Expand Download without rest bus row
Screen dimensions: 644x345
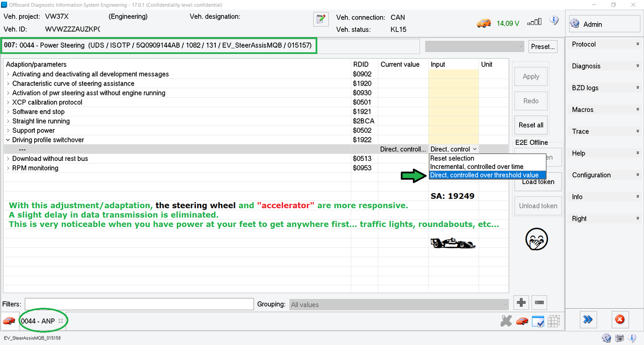click(x=8, y=159)
